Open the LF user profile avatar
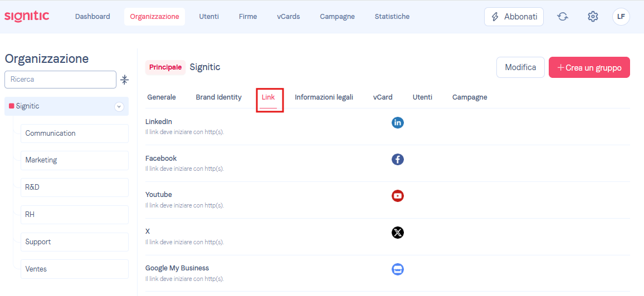Screen dimensions: 644x296 [x=621, y=17]
